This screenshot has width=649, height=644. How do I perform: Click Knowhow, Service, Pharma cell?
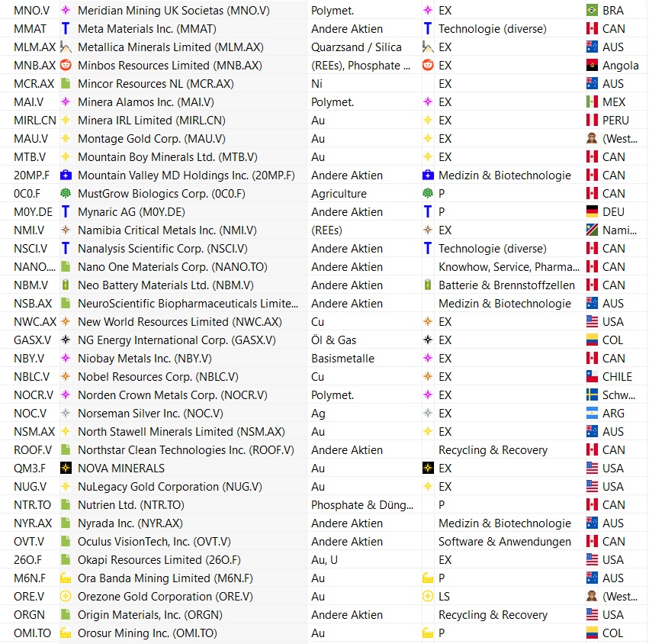point(509,267)
